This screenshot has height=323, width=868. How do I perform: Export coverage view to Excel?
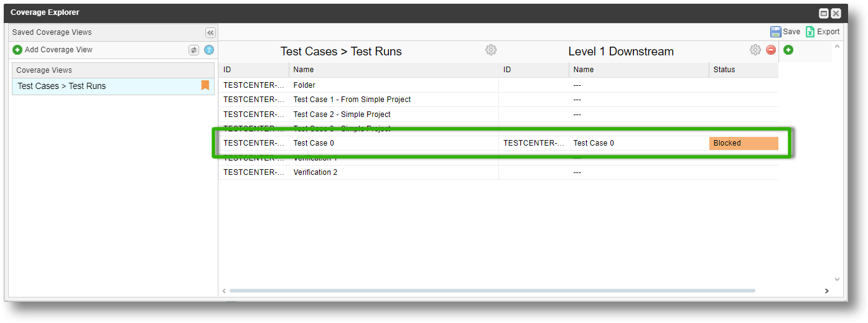tap(823, 32)
